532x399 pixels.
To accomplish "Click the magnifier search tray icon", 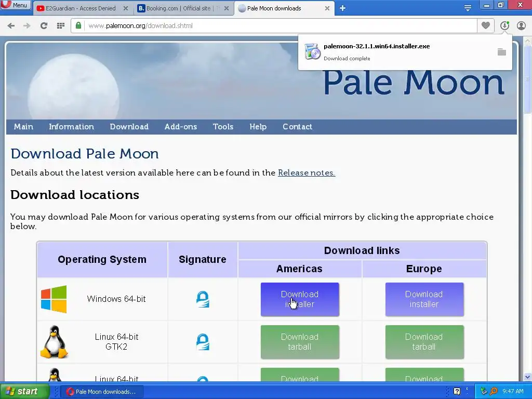I will [x=494, y=392].
